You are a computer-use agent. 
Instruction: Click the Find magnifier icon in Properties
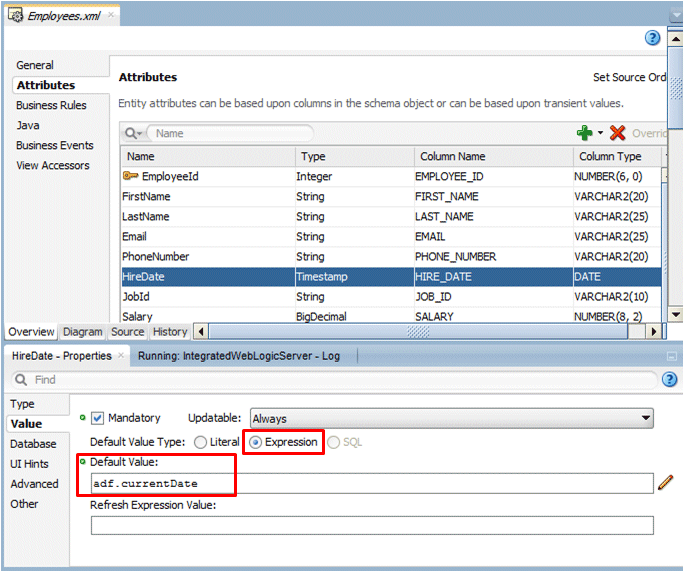click(21, 380)
